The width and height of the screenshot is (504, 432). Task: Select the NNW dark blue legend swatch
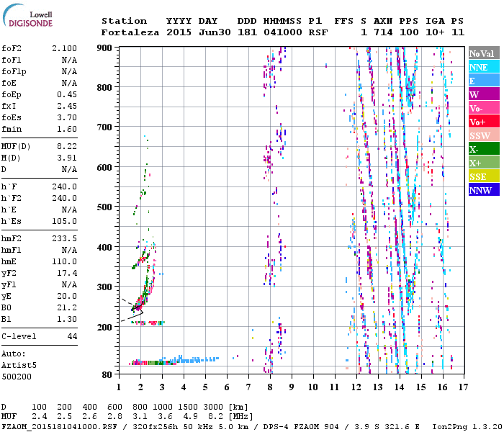482,191
